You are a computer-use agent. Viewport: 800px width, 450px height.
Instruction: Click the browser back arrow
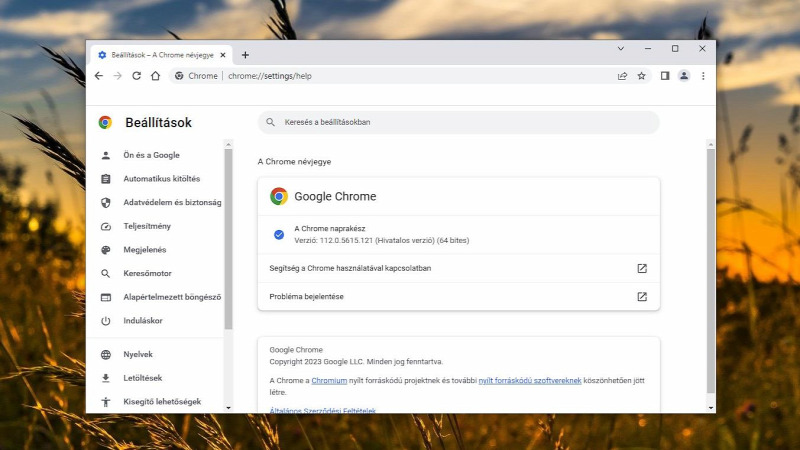click(x=98, y=76)
